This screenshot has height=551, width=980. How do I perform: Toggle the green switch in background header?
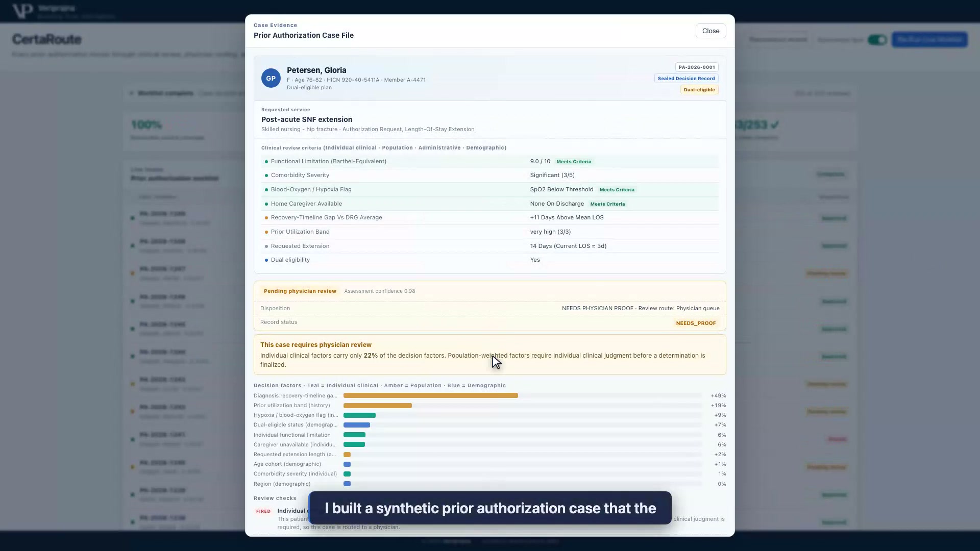pos(877,40)
